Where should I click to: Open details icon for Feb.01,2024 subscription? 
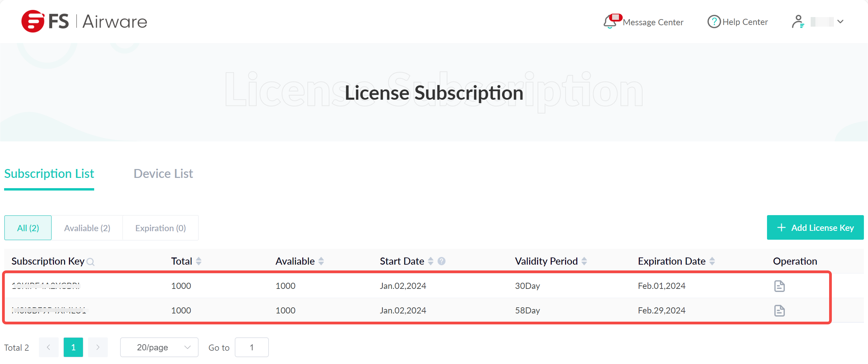[x=779, y=286]
